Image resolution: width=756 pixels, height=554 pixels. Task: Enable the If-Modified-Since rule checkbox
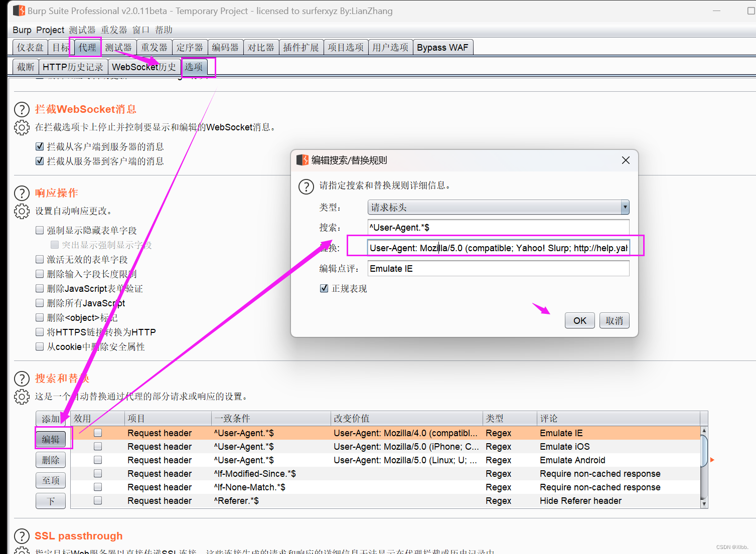click(x=98, y=473)
